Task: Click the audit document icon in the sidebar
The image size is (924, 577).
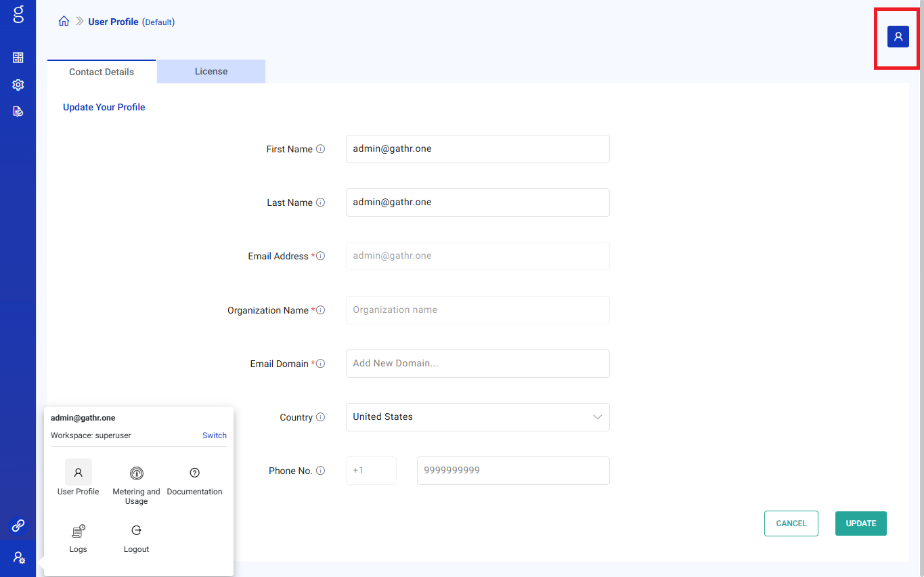Action: pyautogui.click(x=18, y=111)
